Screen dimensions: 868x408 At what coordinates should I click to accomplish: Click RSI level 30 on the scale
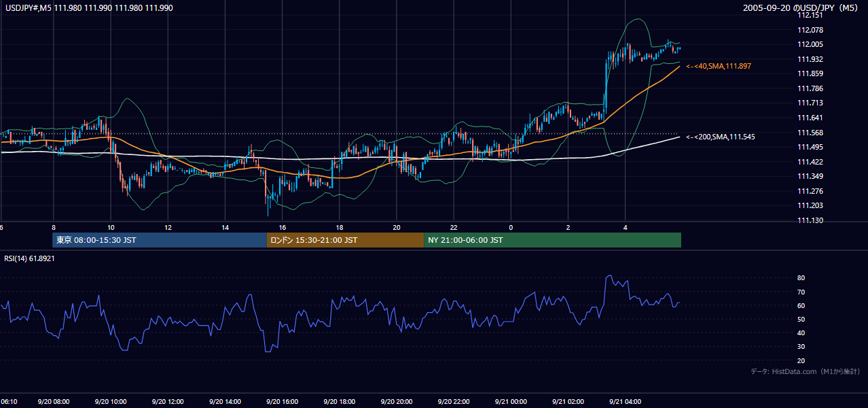point(801,347)
